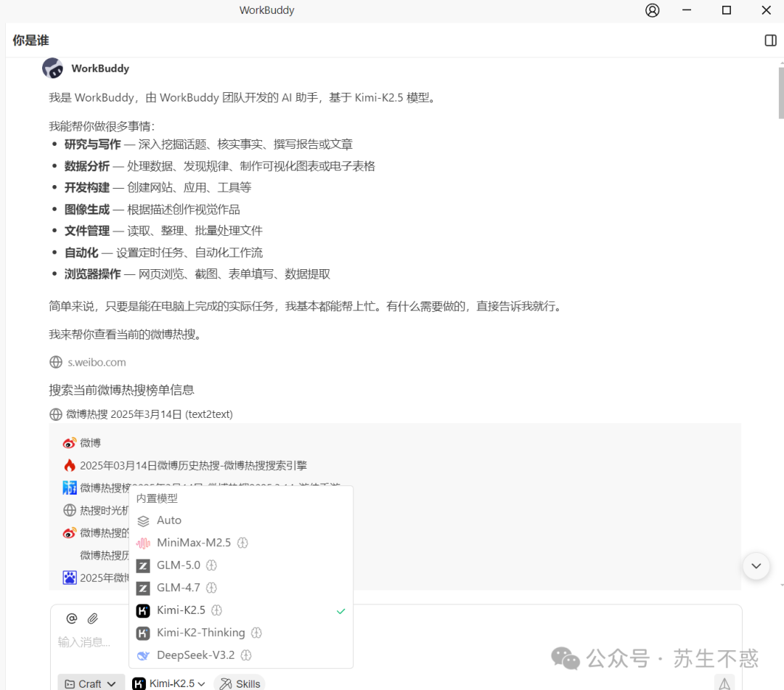Click the brain icon beside DeepSeek-V3.2

pyautogui.click(x=246, y=655)
